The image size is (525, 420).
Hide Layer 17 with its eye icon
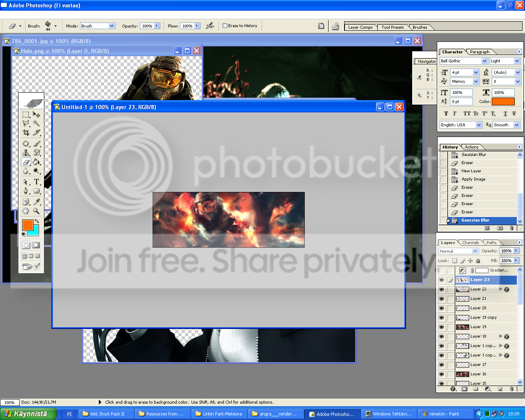click(442, 365)
